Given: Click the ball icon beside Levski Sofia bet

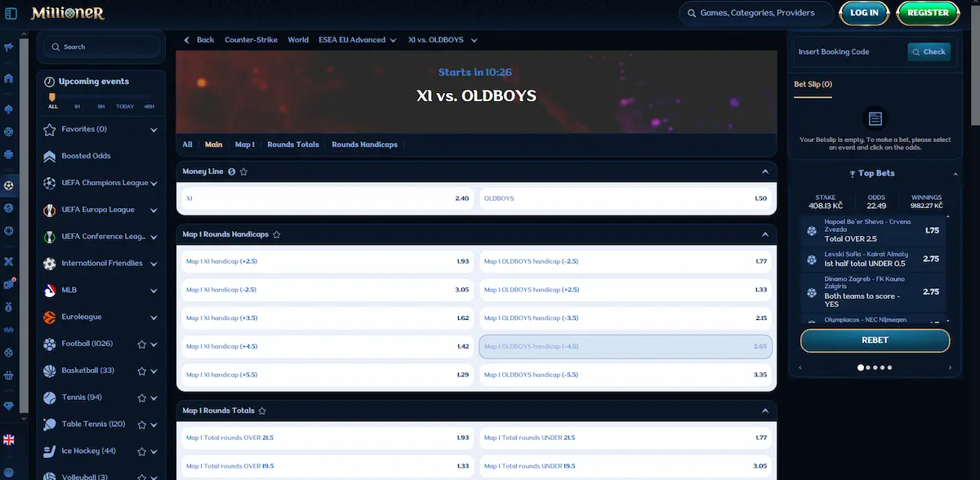Looking at the screenshot, I should [811, 260].
